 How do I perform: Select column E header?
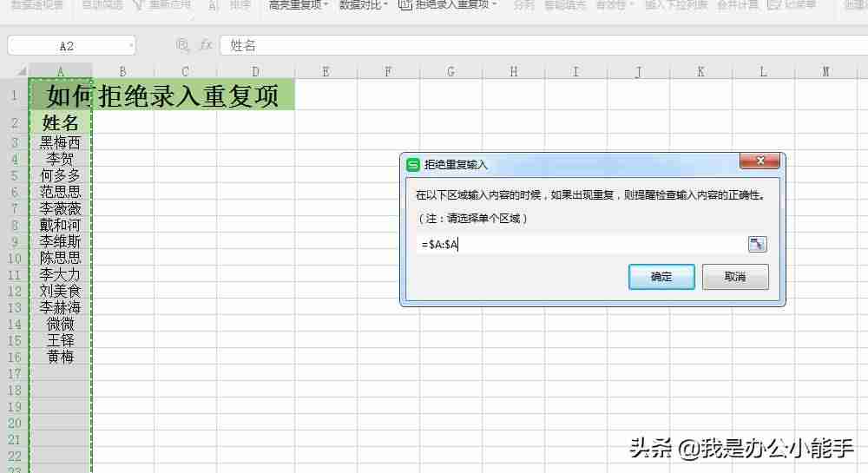click(x=325, y=71)
